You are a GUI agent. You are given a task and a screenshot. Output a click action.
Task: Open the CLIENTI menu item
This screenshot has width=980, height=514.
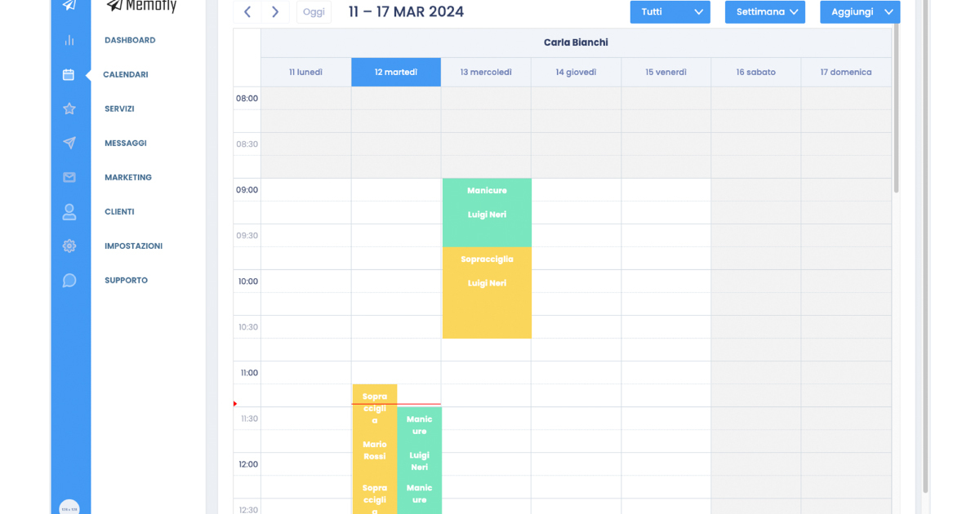119,211
